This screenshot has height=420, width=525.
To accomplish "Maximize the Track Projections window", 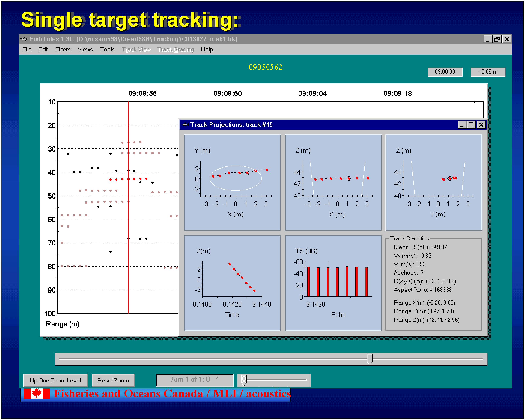I will (x=471, y=125).
